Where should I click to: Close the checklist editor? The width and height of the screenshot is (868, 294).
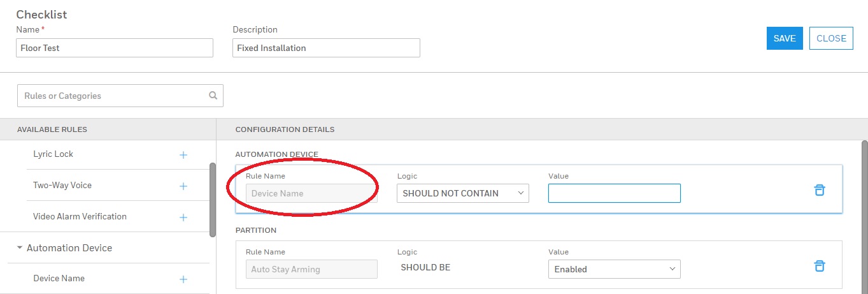831,38
